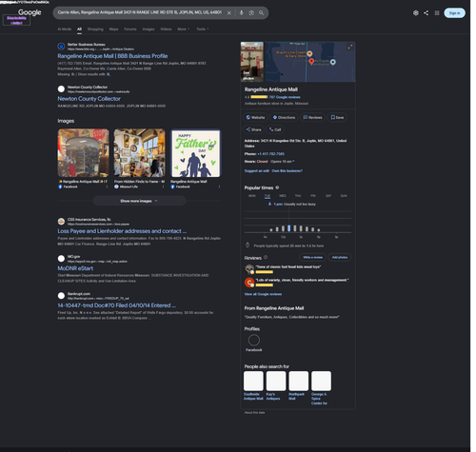Click the Sign in button

[454, 13]
